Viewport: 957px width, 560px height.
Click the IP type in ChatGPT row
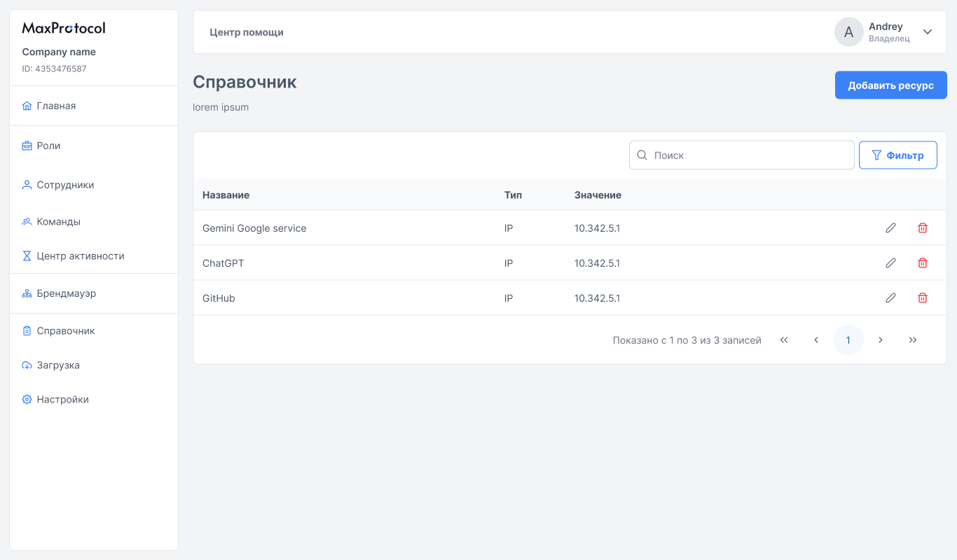(x=508, y=263)
